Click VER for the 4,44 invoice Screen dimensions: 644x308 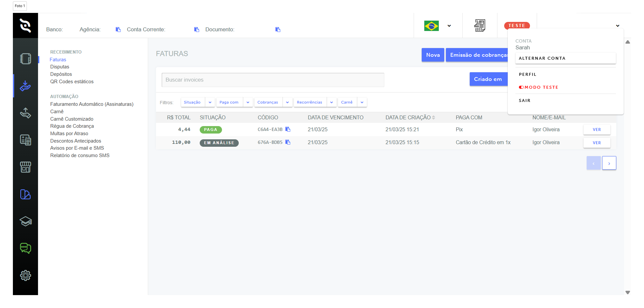pyautogui.click(x=597, y=130)
